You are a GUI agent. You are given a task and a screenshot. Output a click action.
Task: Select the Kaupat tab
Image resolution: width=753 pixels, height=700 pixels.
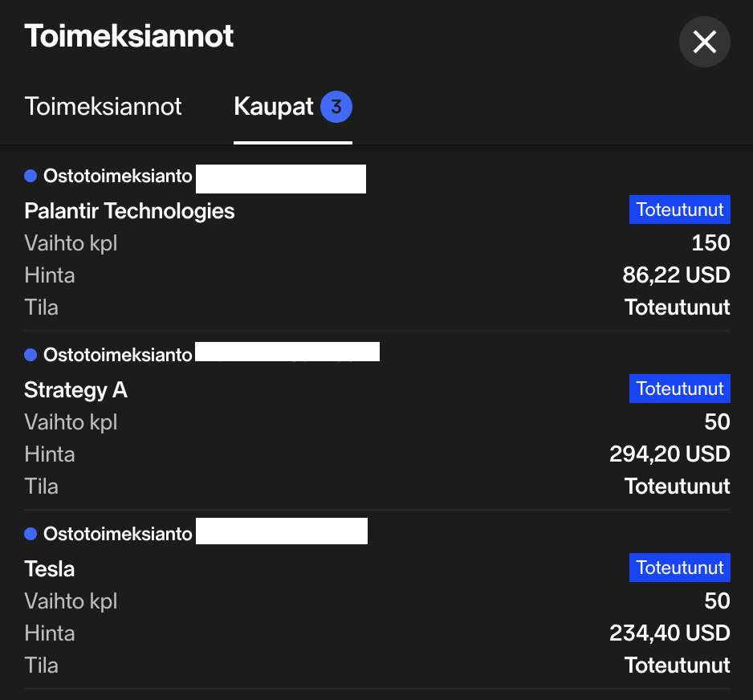click(273, 107)
